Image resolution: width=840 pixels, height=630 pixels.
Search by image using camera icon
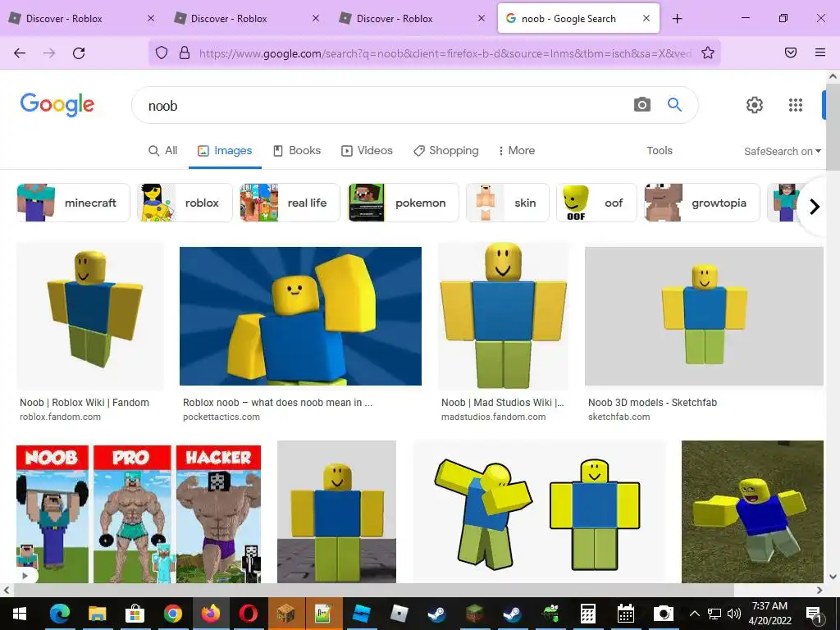pyautogui.click(x=641, y=104)
